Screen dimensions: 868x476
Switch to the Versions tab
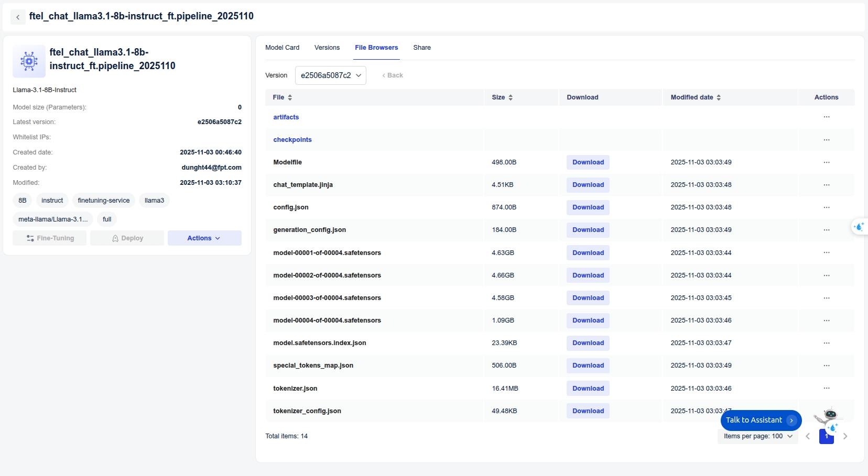pyautogui.click(x=327, y=48)
